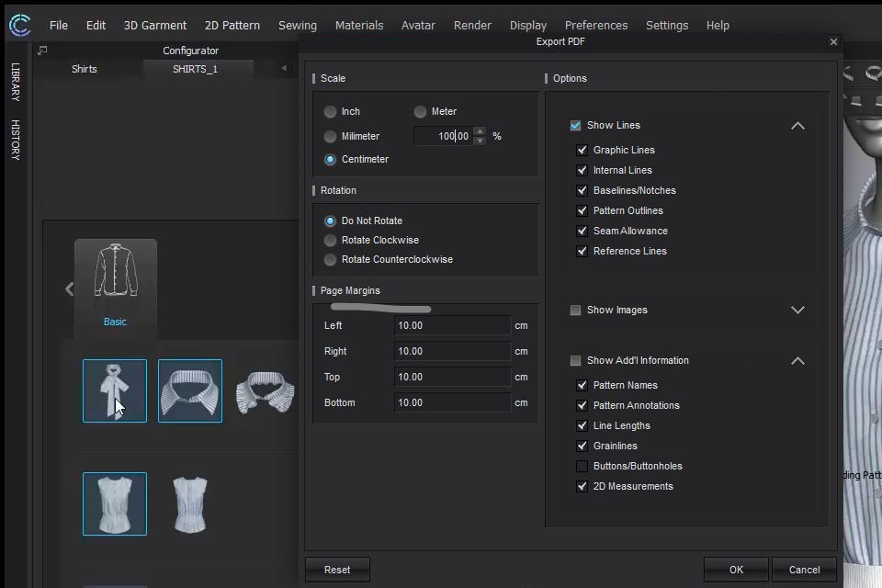The image size is (882, 588).
Task: Increase scale percentage with up arrow
Action: [x=480, y=131]
